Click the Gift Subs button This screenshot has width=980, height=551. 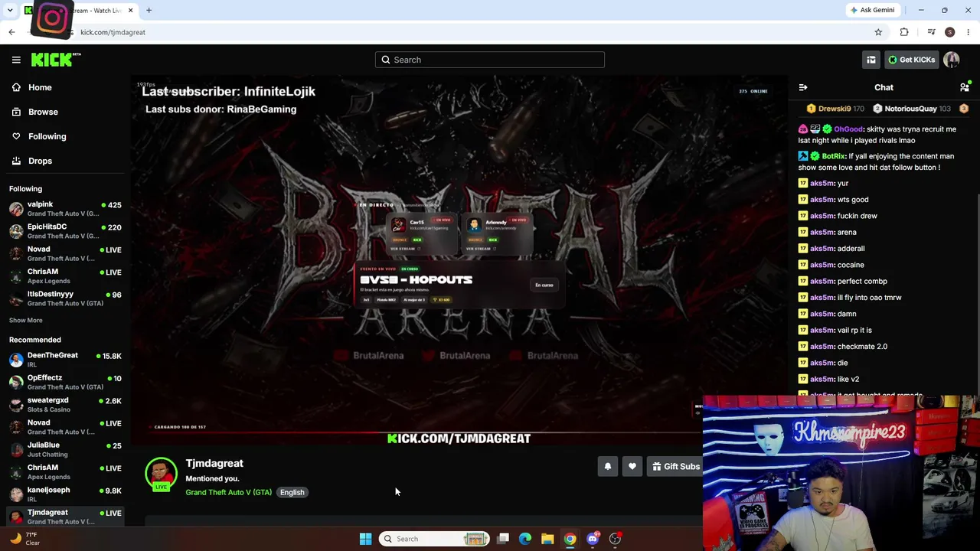[x=675, y=466]
